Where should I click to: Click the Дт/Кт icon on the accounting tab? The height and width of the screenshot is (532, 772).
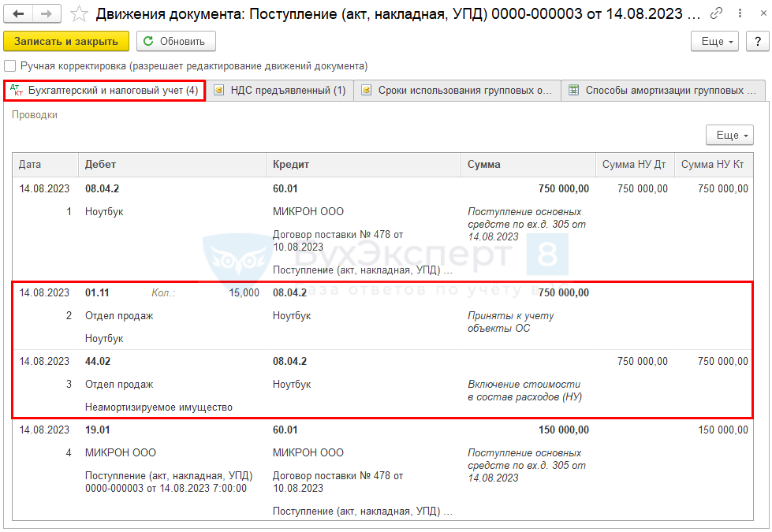click(17, 90)
